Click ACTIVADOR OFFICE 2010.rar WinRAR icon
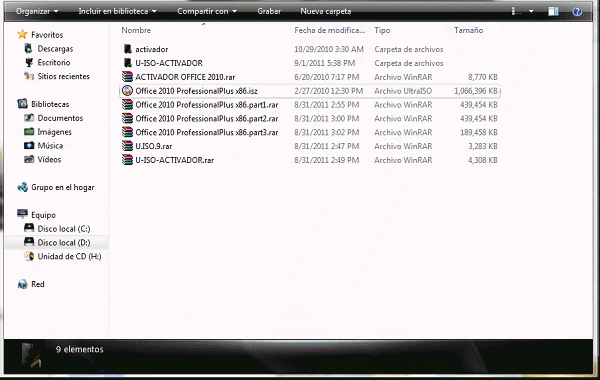Viewport: 600px width, 380px height. [127, 77]
